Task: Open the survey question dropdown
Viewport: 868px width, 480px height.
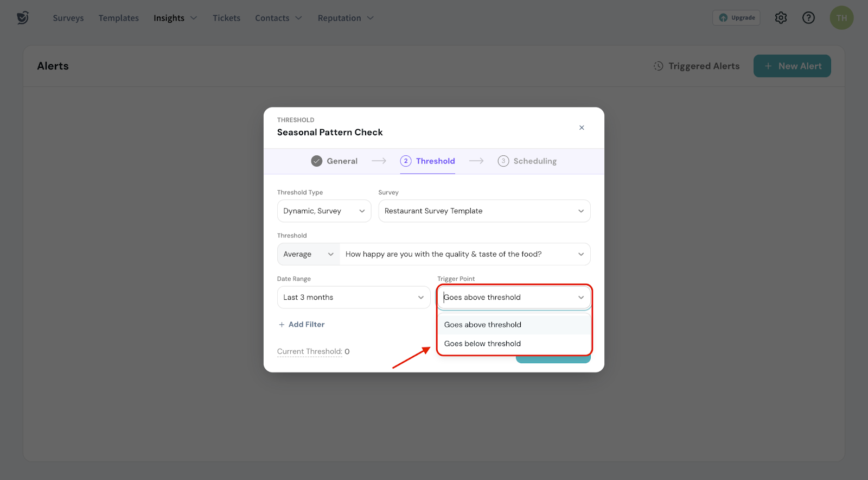Action: coord(464,254)
